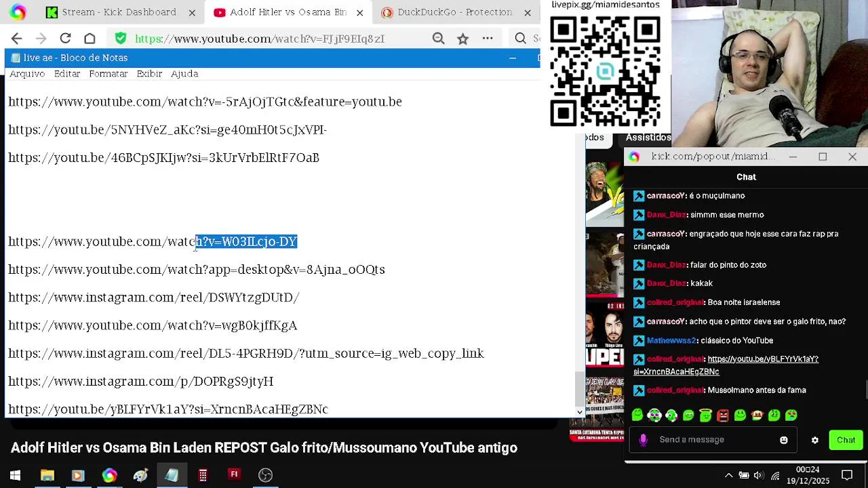This screenshot has height=488, width=868.
Task: Click the green Chat send button
Action: pos(846,440)
